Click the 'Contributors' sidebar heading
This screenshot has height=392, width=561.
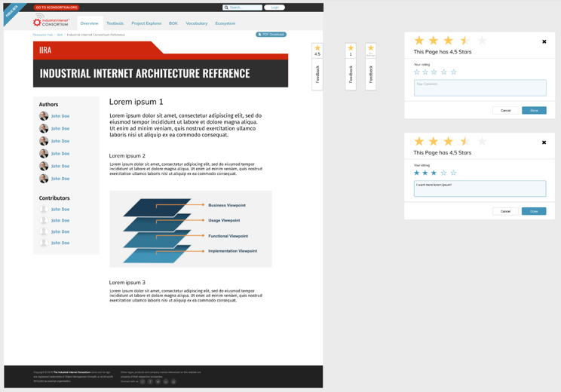coord(54,198)
